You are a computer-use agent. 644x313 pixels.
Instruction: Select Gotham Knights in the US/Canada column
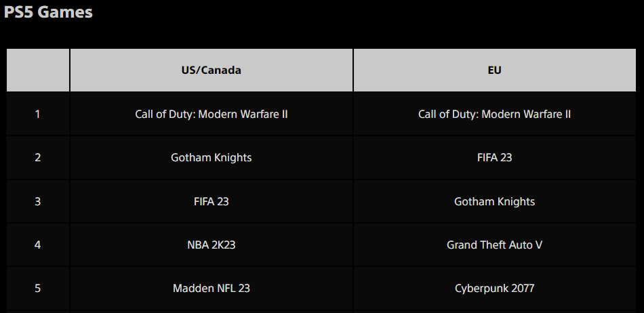[x=211, y=157]
